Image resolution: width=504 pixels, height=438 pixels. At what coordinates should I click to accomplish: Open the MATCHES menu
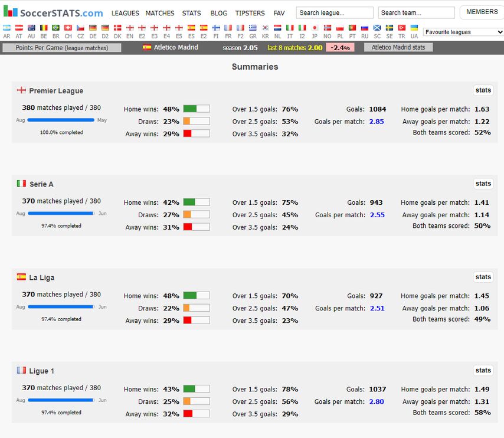160,13
